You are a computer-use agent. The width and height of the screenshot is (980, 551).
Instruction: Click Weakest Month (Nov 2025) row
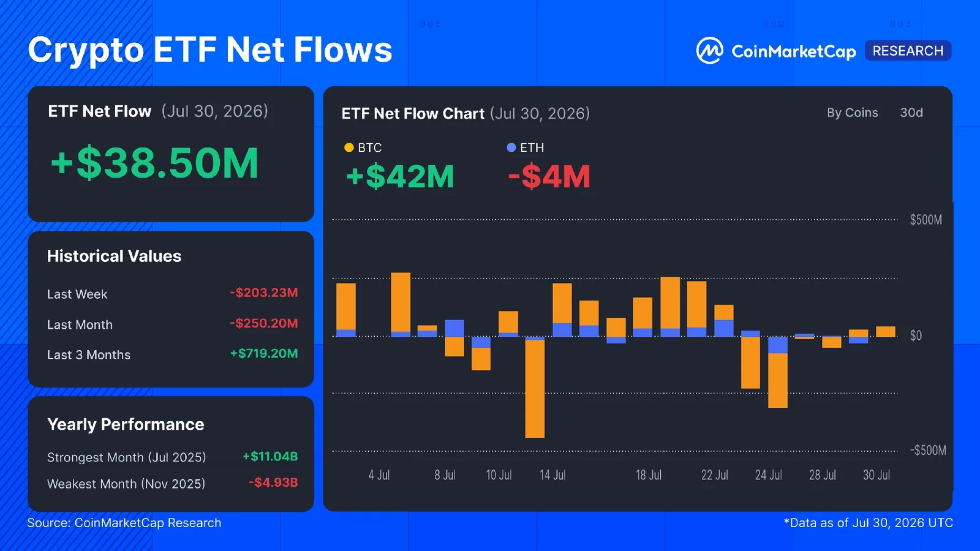(x=172, y=483)
